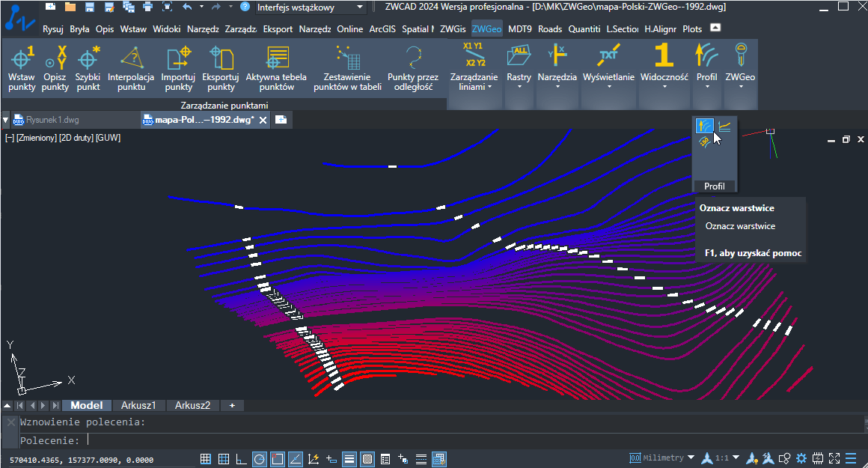868x468 pixels.
Task: Toggle polar tracking in the status bar
Action: pyautogui.click(x=259, y=458)
